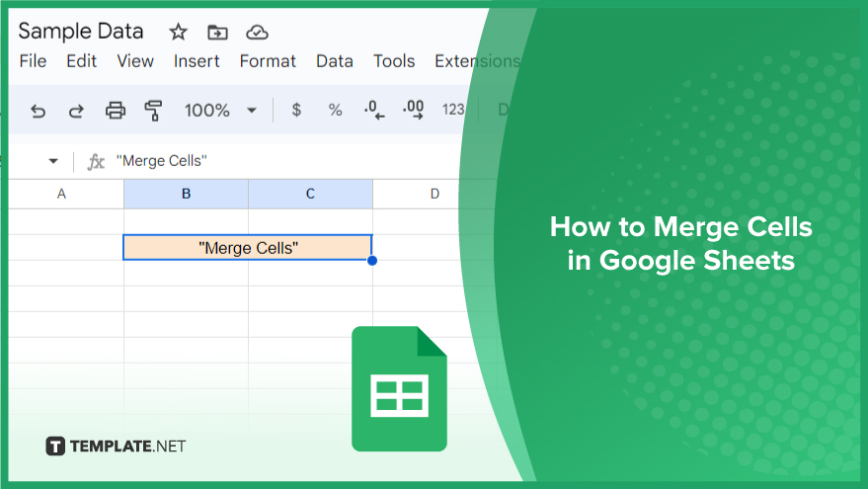Click the Sample Data document title
This screenshot has width=868, height=489.
pyautogui.click(x=81, y=31)
